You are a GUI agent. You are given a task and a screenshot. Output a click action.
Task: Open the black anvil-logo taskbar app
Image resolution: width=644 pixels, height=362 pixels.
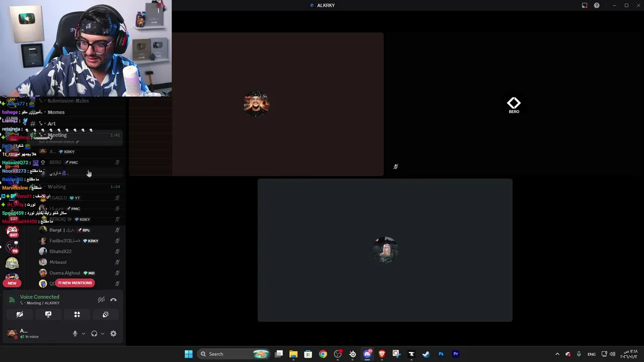click(x=411, y=354)
